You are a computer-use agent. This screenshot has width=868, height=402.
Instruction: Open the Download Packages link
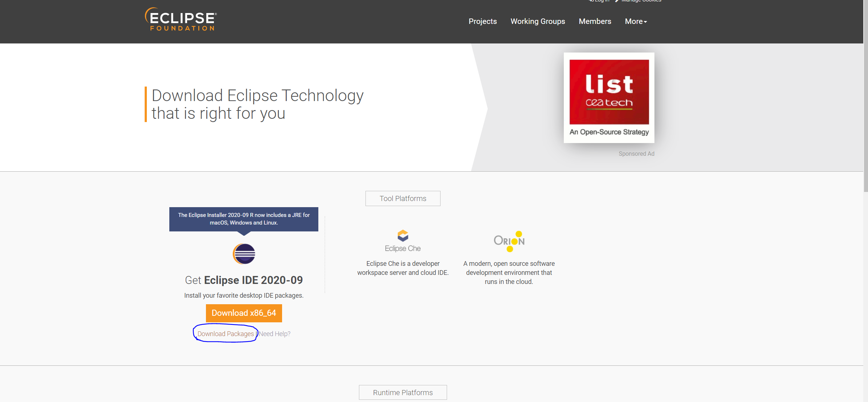click(226, 334)
